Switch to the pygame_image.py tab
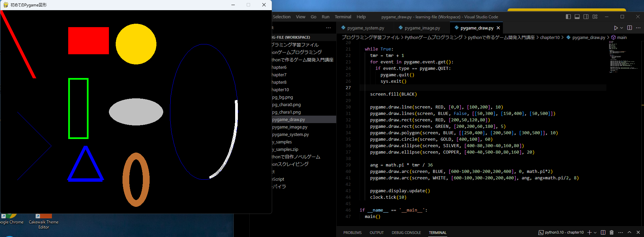This screenshot has height=237, width=644. point(422,28)
